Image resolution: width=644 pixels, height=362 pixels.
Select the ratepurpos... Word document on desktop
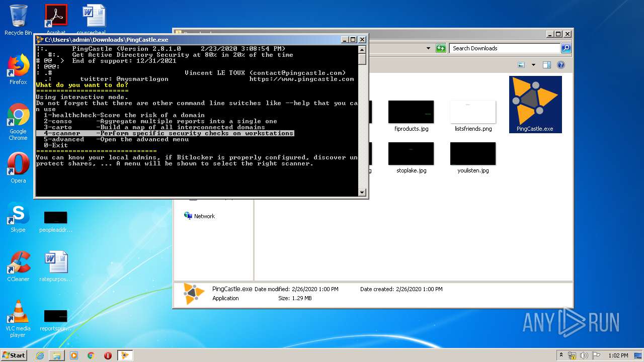click(x=56, y=266)
